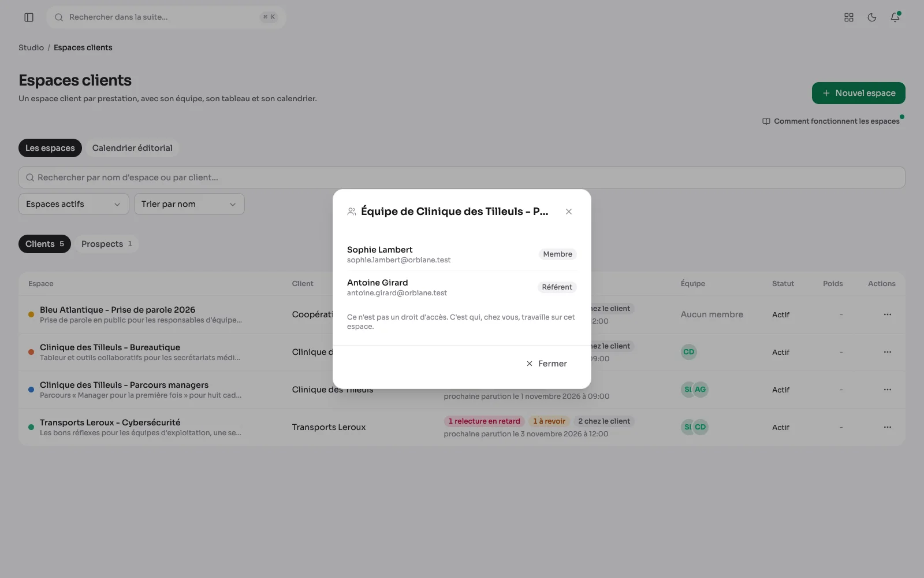Open actions menu for Transports Leroux row
924x578 pixels.
(888, 427)
